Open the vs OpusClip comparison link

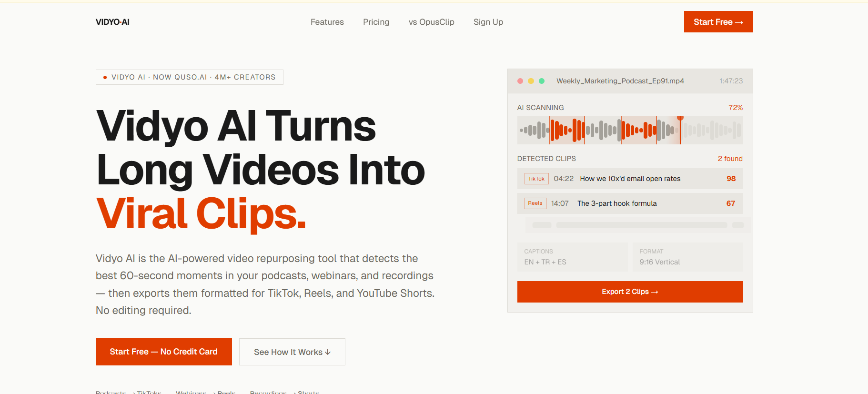coord(432,22)
